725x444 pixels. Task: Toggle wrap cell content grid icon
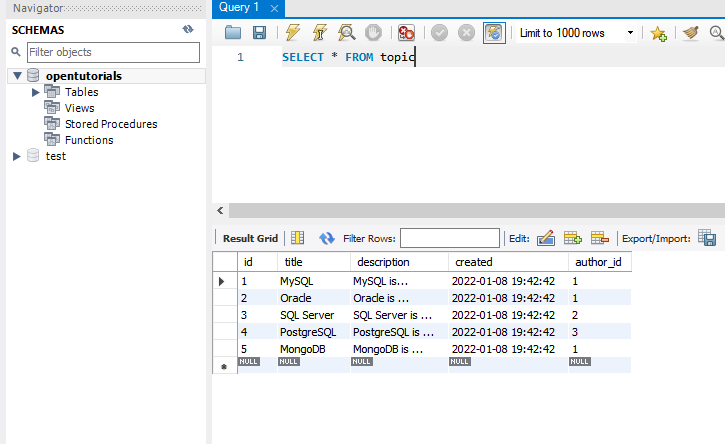click(297, 238)
